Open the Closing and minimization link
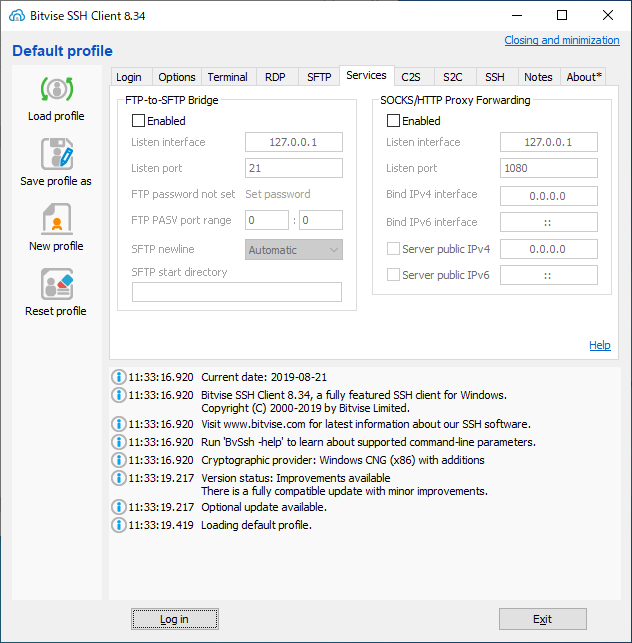Viewport: 632px width, 643px height. 562,40
